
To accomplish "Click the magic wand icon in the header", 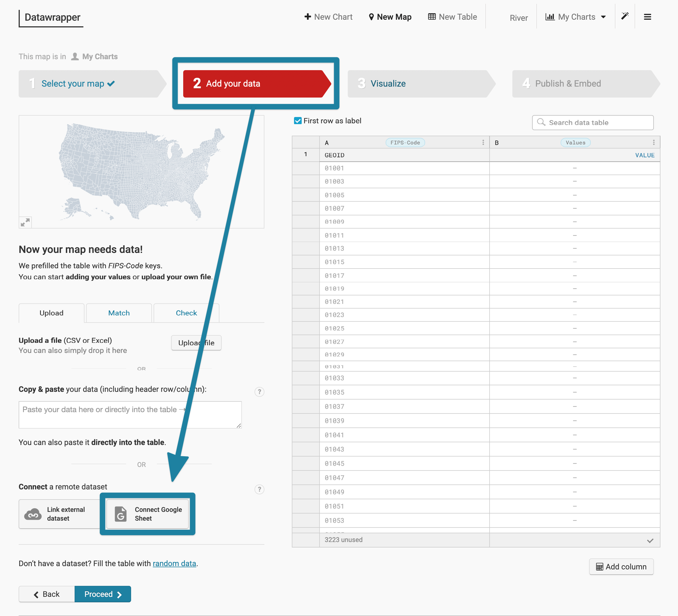I will click(x=625, y=16).
